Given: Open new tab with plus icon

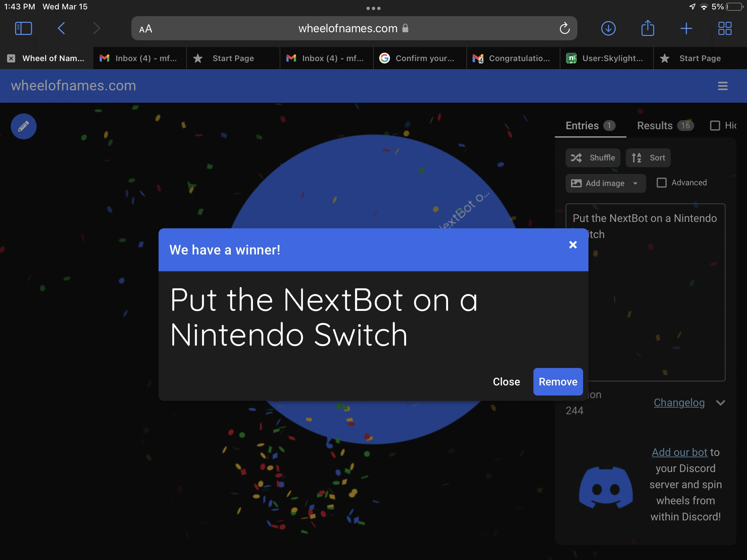Looking at the screenshot, I should (x=686, y=28).
